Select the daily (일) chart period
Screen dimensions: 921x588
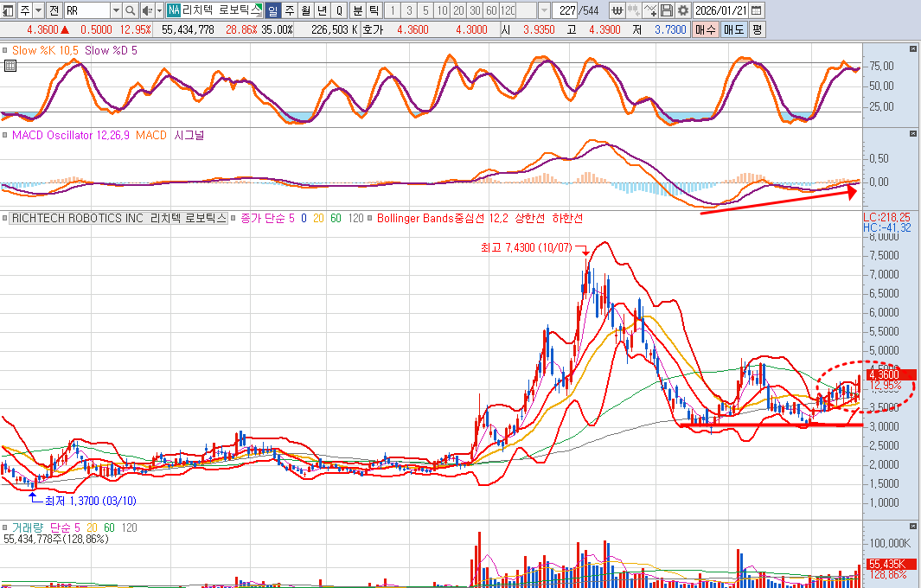pos(272,10)
